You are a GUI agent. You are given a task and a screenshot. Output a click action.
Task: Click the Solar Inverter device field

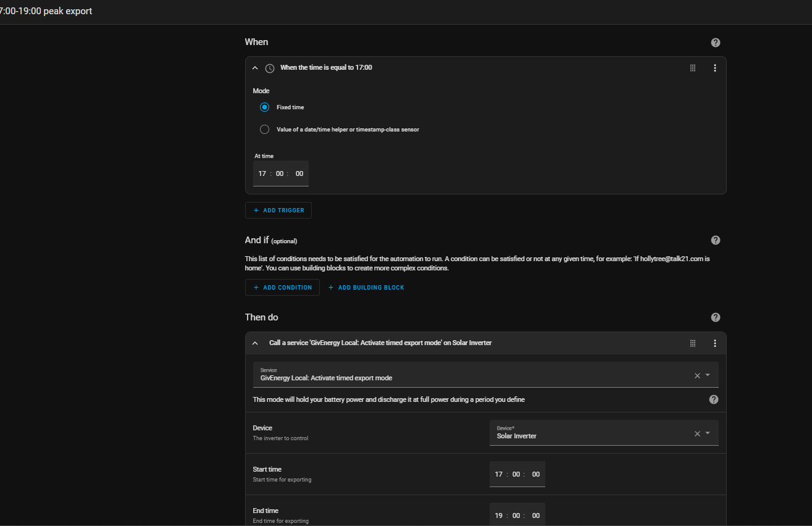[604, 433]
